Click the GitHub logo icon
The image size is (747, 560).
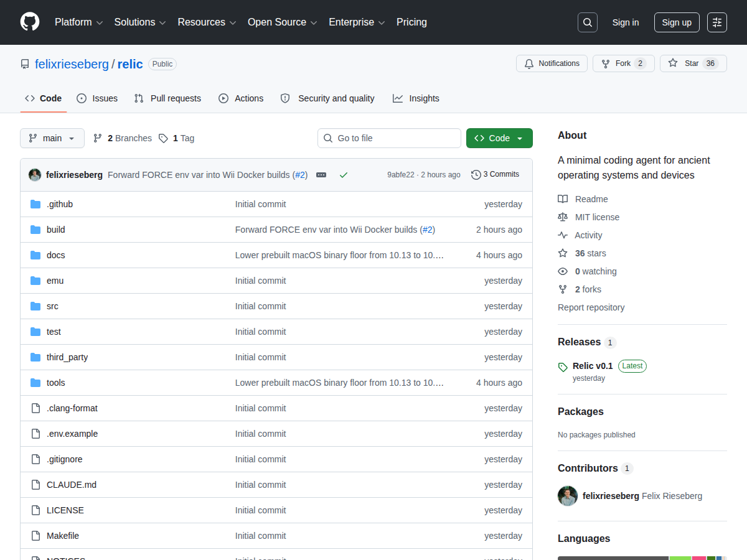tap(30, 22)
